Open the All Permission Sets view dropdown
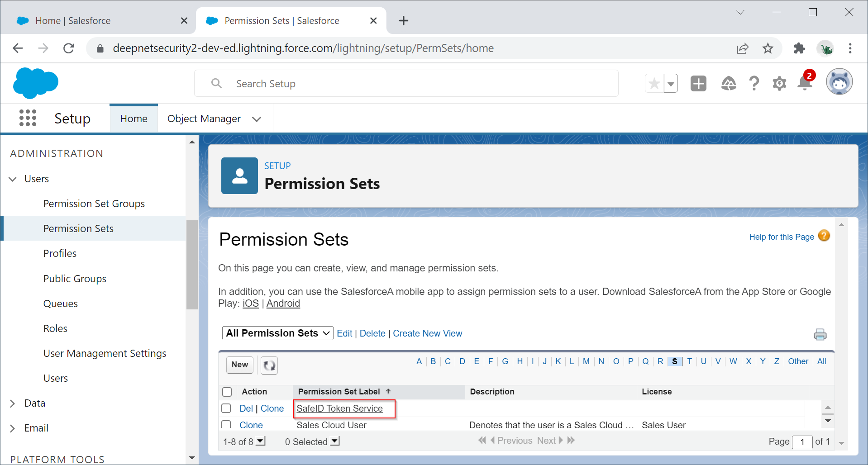Screen dimensions: 868x465 point(277,333)
